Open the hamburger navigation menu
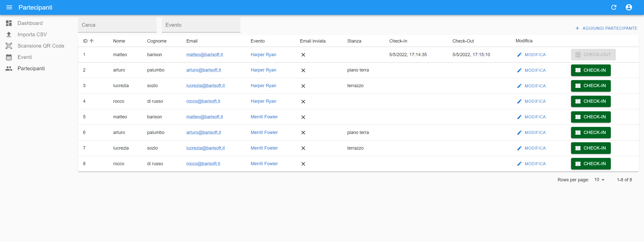Screen dimensions: 644x242 pyautogui.click(x=9, y=7)
